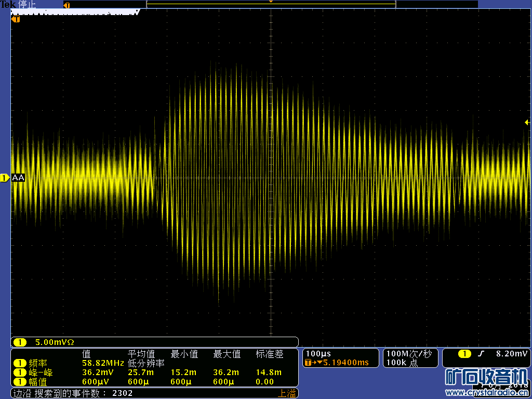Click the channel 1 badge beside 5.00mV scale
Image resolution: width=532 pixels, height=399 pixels.
coord(20,342)
